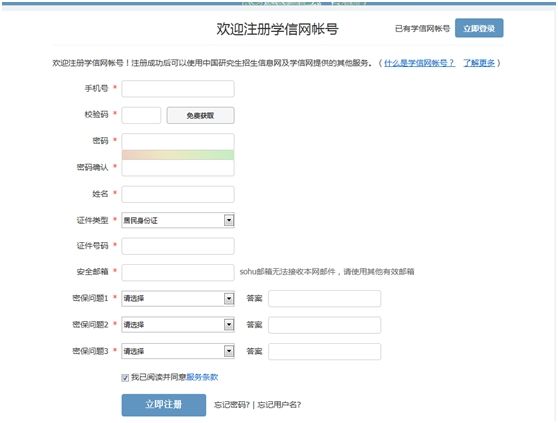Expand the 密保问题1 dropdown
558x423 pixels.
(178, 298)
